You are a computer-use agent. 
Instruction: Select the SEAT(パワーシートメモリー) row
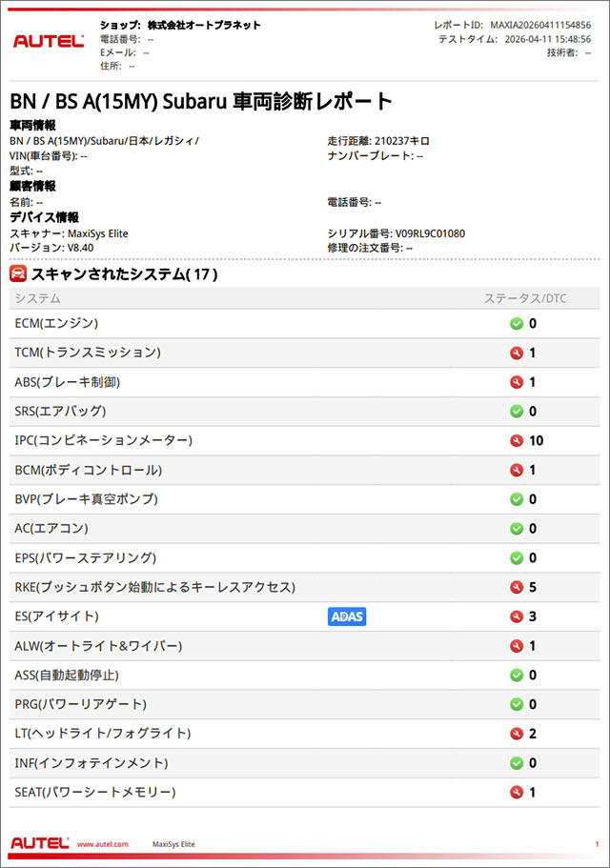(304, 792)
